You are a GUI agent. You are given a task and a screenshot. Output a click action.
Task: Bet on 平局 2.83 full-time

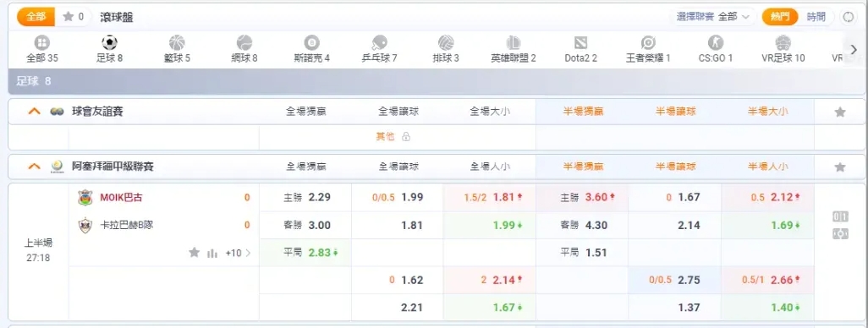[305, 253]
